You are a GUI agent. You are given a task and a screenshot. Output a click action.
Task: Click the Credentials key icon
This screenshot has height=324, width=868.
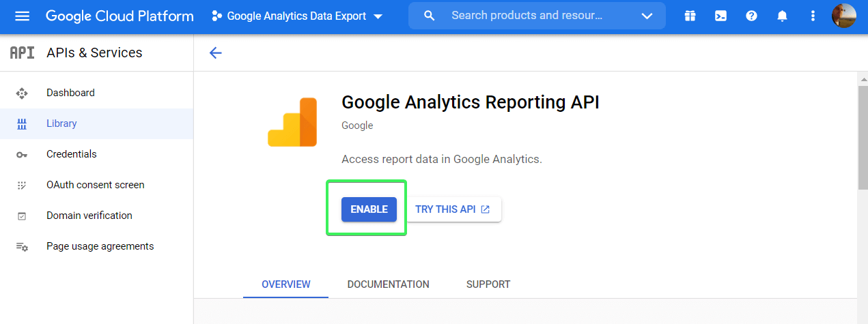coord(21,155)
